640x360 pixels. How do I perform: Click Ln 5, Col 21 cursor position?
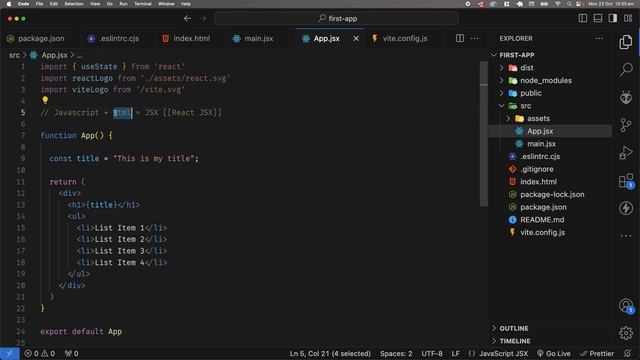pos(330,353)
